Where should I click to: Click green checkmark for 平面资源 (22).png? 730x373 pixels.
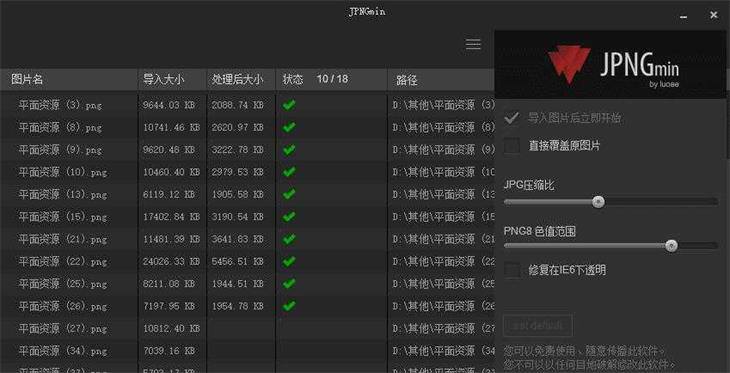click(289, 261)
